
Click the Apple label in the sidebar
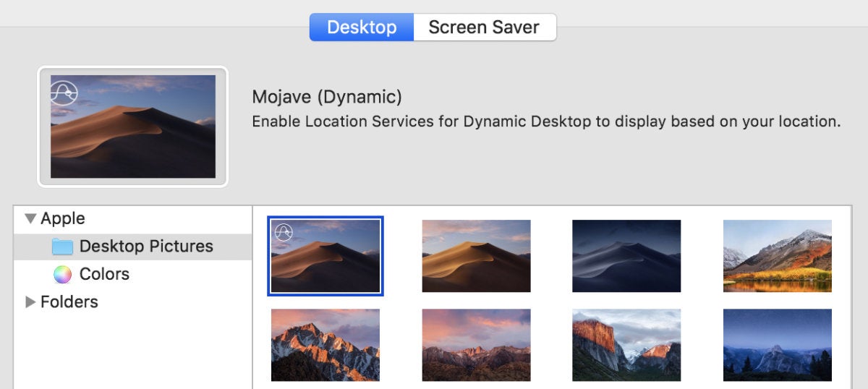[63, 218]
